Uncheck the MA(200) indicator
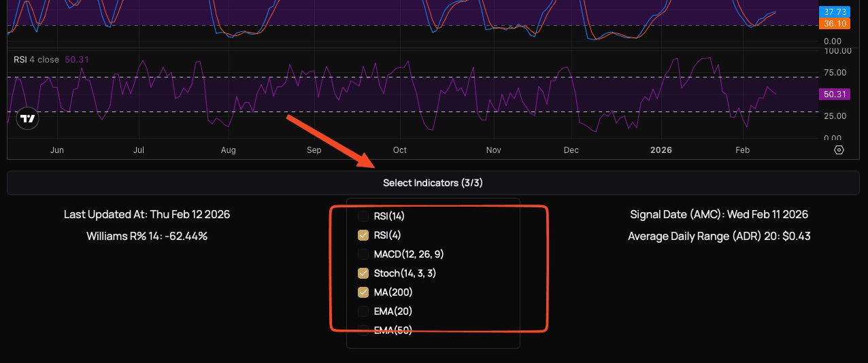This screenshot has width=868, height=363. pyautogui.click(x=363, y=292)
